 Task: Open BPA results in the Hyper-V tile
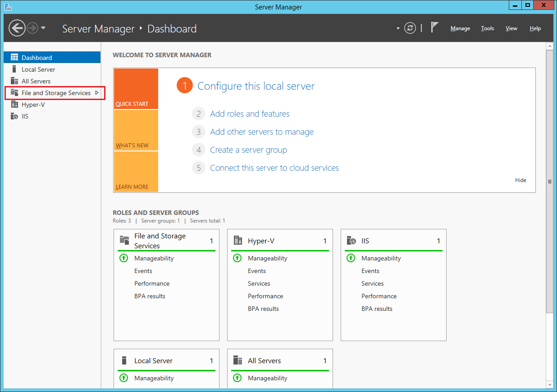(263, 309)
